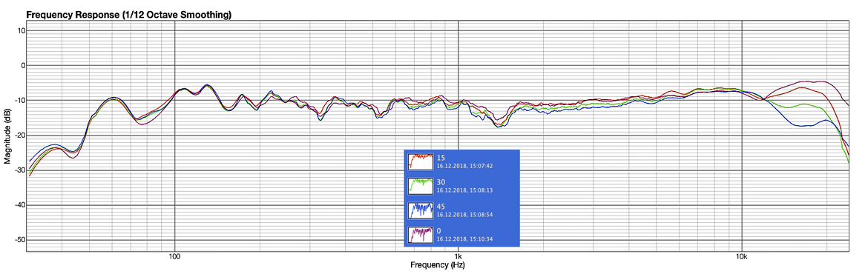Viewport: 868px width, 274px height.
Task: Click the legend label "15"
Action: coord(441,158)
